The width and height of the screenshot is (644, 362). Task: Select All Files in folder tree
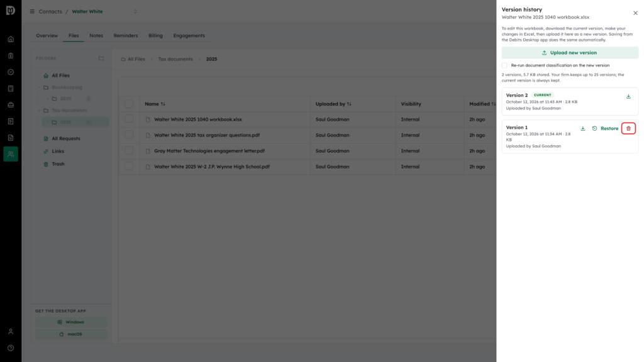[x=60, y=75]
